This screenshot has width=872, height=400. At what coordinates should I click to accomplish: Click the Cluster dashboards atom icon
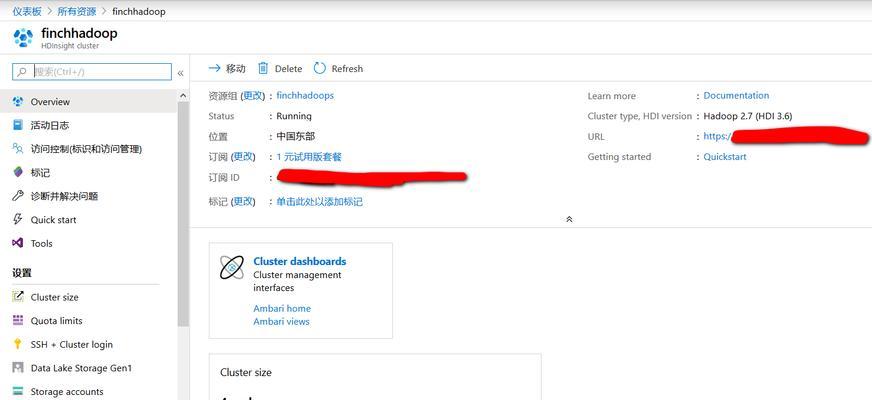[231, 268]
